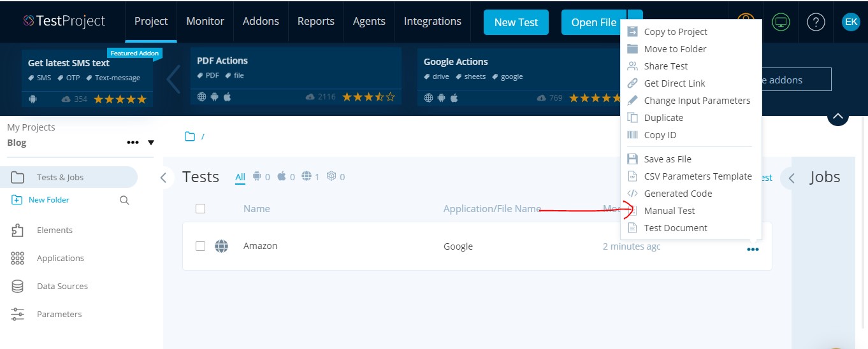Expand the Jobs panel chevron

tap(792, 178)
